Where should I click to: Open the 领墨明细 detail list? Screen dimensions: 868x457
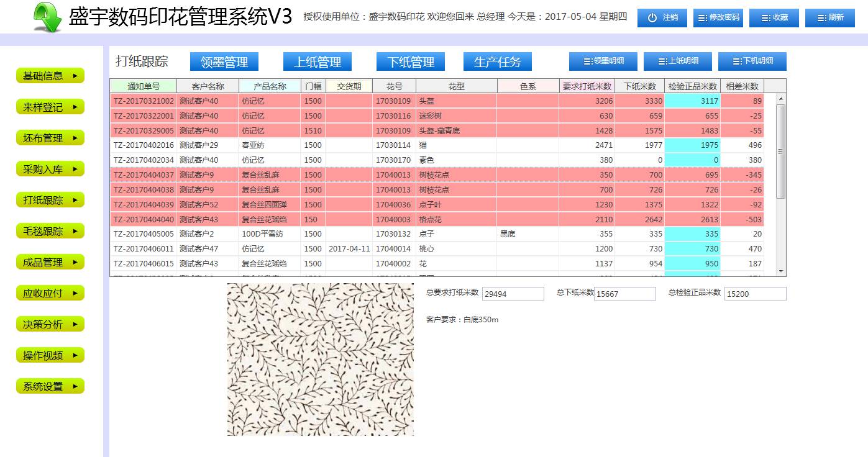tap(603, 61)
